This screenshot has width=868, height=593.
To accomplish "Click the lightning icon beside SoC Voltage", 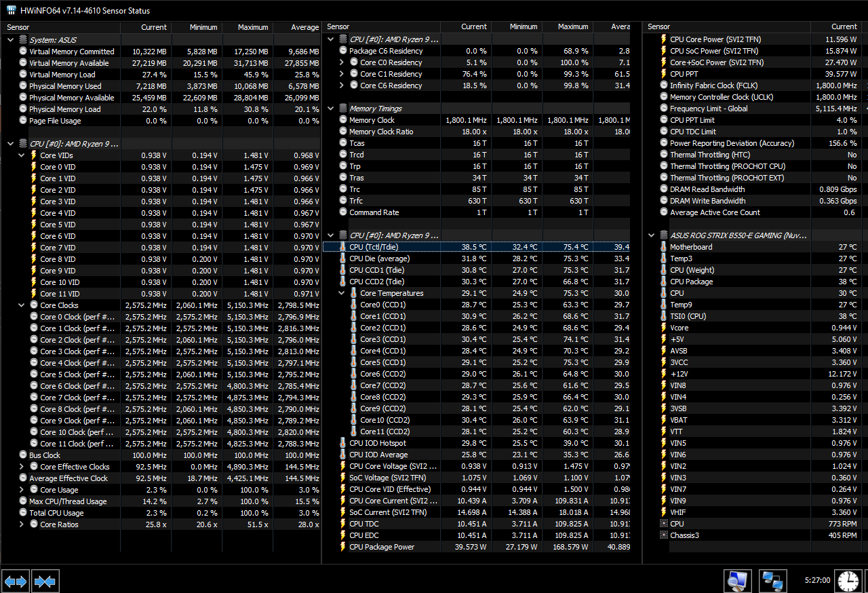I will pyautogui.click(x=342, y=478).
